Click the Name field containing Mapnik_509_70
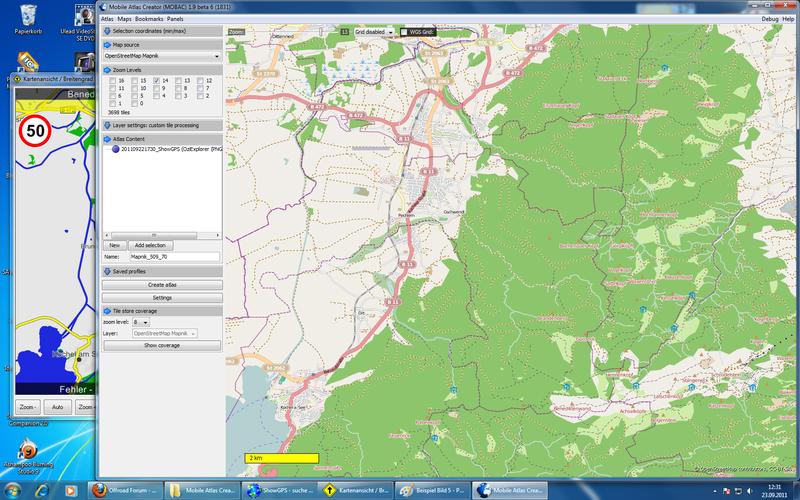Viewport: 800px width, 500px height. 174,257
